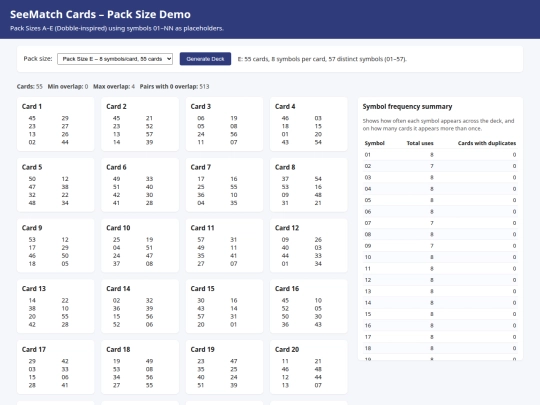
Task: Click symbol 39 on Card 19
Action: tap(233, 385)
